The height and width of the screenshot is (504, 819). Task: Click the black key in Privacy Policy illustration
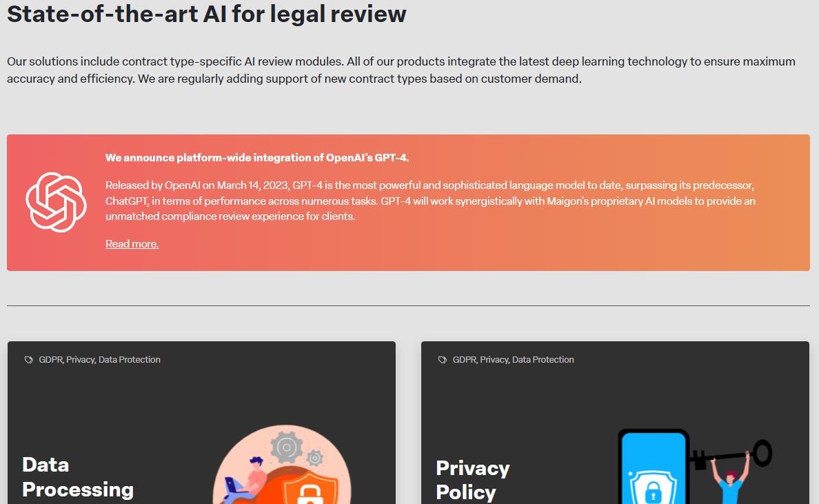click(x=730, y=454)
